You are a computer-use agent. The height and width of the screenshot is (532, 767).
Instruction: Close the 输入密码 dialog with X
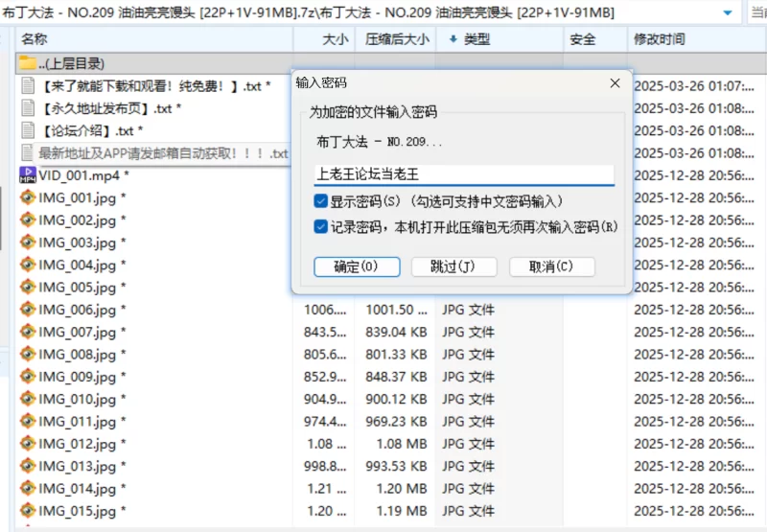pos(615,83)
